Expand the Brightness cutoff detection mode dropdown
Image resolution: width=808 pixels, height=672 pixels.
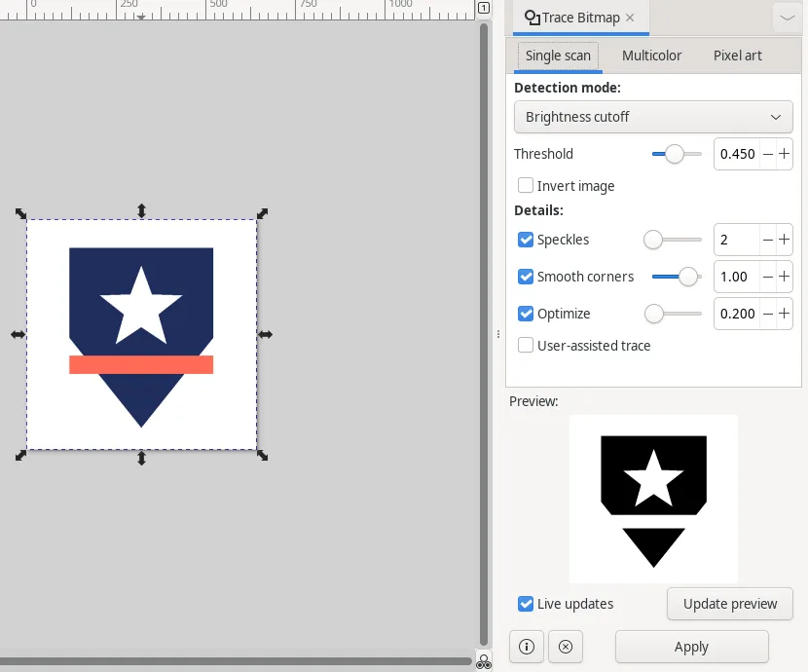coord(653,117)
